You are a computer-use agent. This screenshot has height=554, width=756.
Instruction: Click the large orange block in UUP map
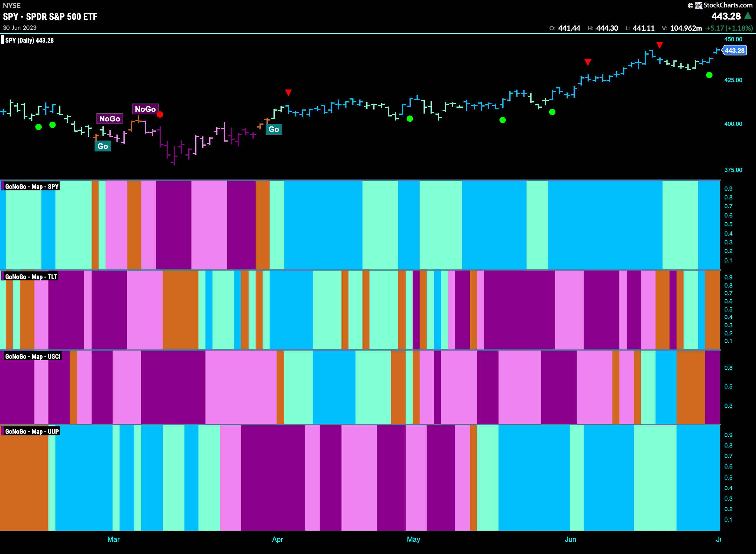pos(24,478)
